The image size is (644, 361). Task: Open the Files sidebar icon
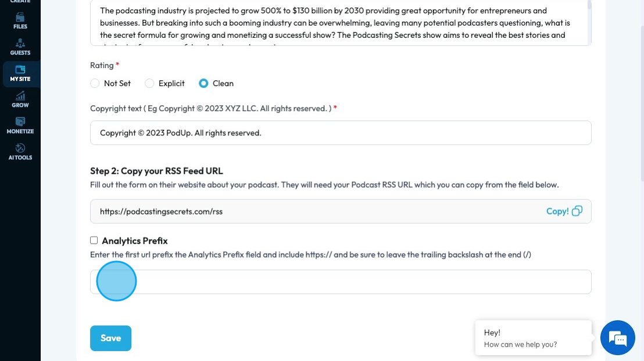tap(20, 20)
